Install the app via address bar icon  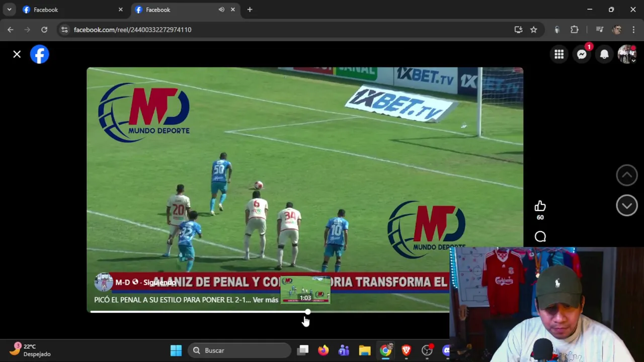click(518, 30)
